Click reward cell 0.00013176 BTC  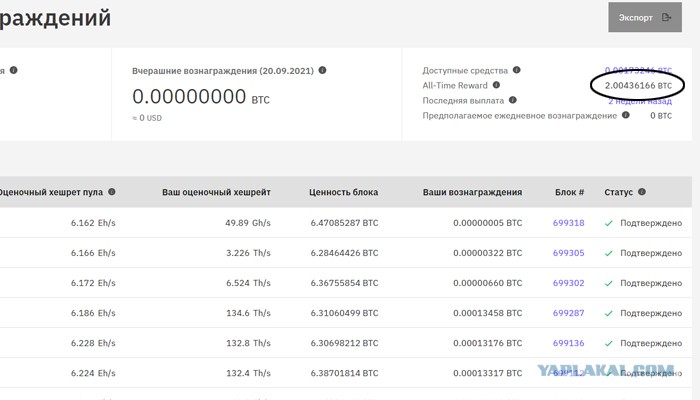pos(488,343)
